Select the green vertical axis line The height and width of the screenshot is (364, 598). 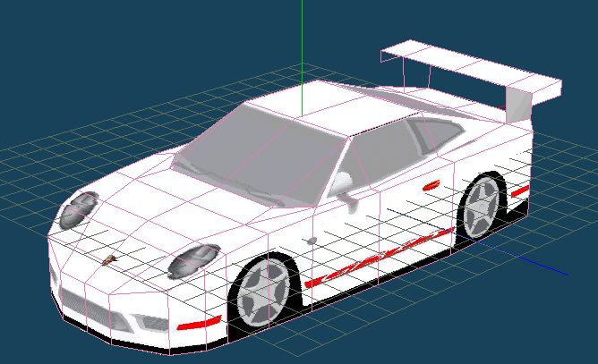pyautogui.click(x=302, y=58)
